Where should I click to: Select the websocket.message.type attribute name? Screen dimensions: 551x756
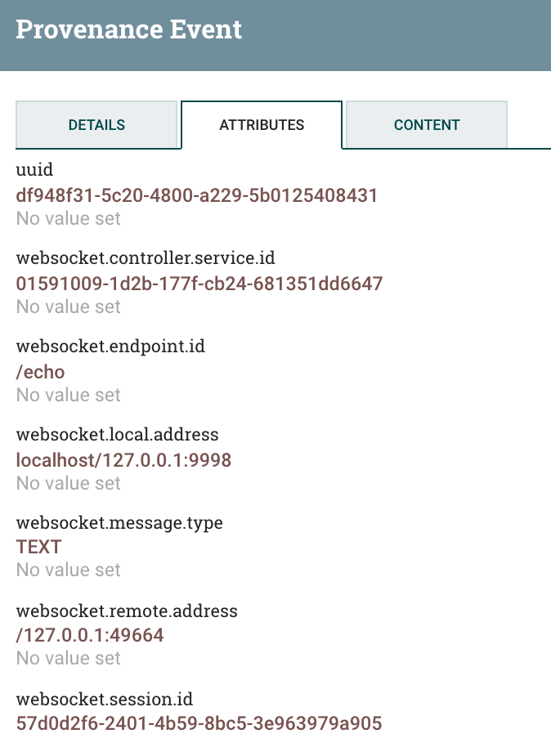(119, 523)
